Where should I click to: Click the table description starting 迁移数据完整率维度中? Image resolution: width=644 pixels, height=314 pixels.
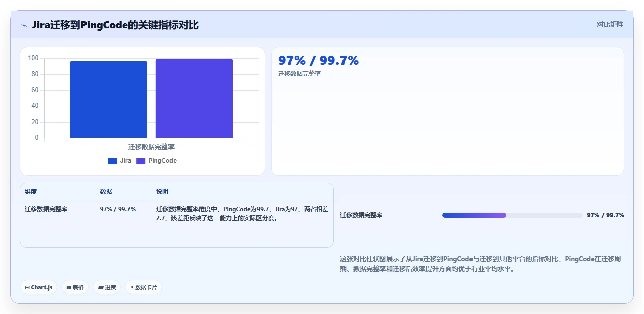(x=242, y=213)
